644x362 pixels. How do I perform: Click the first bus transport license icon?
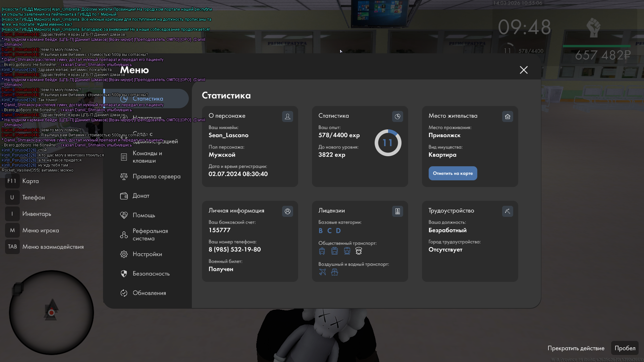click(322, 251)
